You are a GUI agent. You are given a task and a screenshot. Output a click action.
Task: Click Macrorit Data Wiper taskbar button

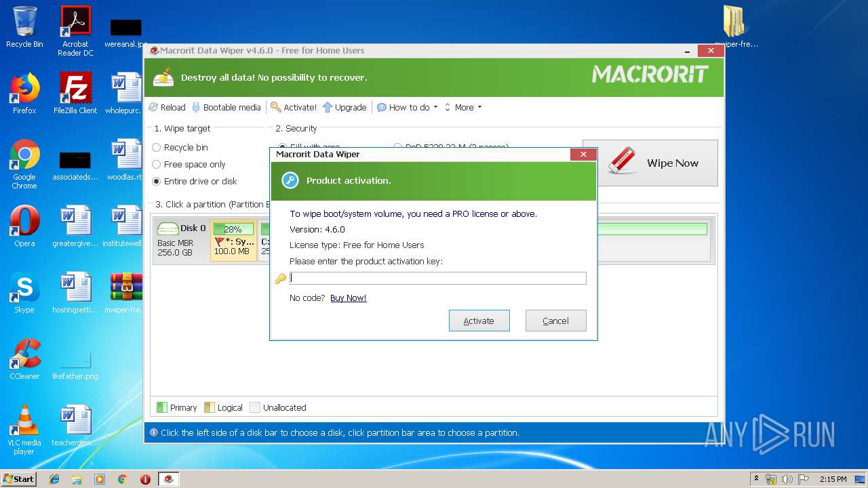[168, 479]
